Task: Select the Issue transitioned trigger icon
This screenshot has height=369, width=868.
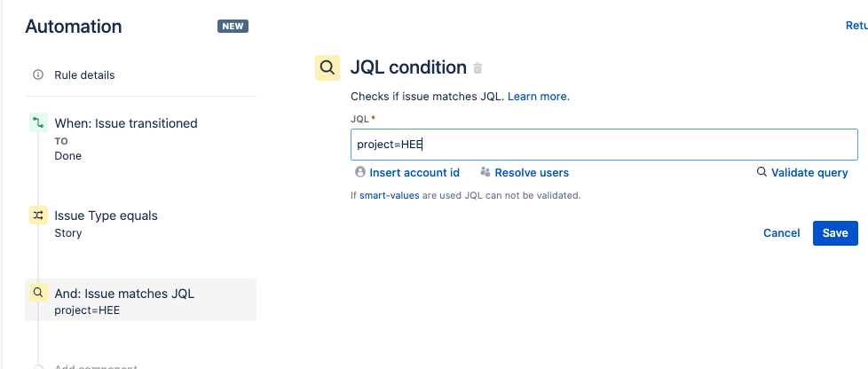Action: click(38, 122)
